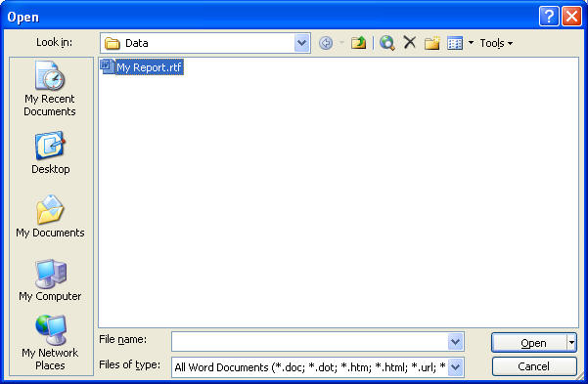Click the Cancel button
Screen dimensions: 588x384
pyautogui.click(x=534, y=366)
